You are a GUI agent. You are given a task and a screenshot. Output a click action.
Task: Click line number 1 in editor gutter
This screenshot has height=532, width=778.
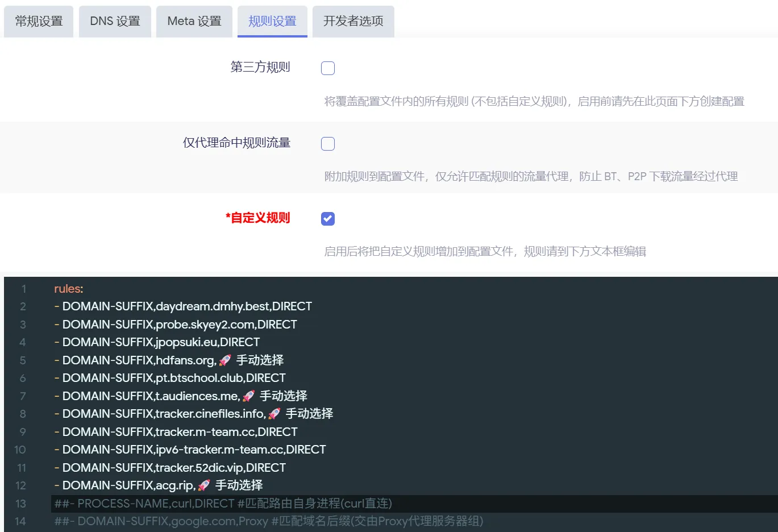click(x=24, y=289)
